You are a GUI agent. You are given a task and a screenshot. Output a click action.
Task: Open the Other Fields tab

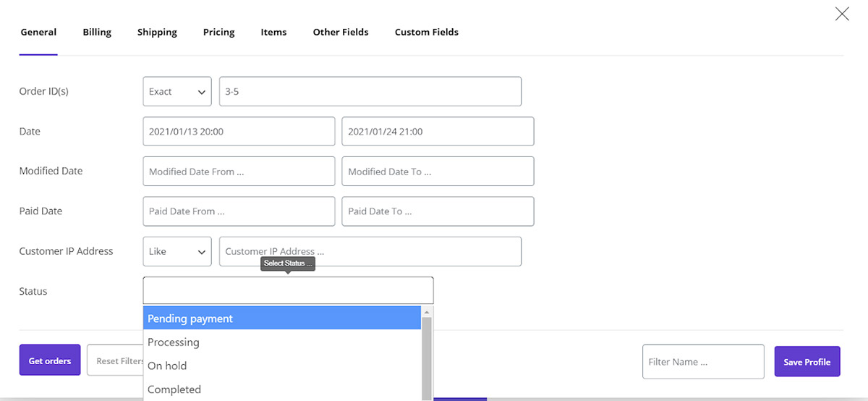[341, 32]
